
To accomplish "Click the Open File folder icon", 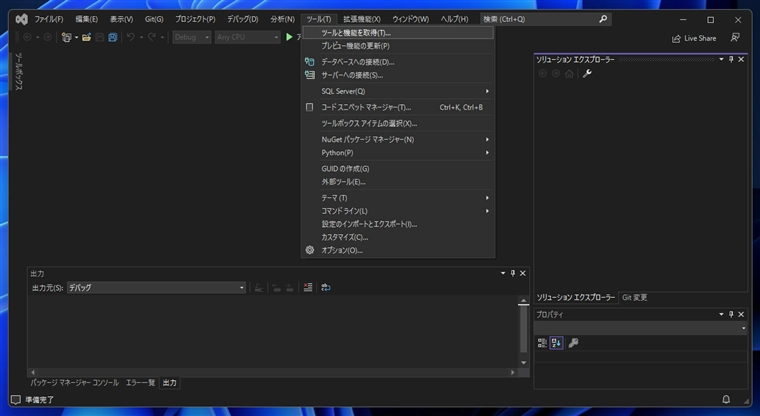I will click(86, 37).
